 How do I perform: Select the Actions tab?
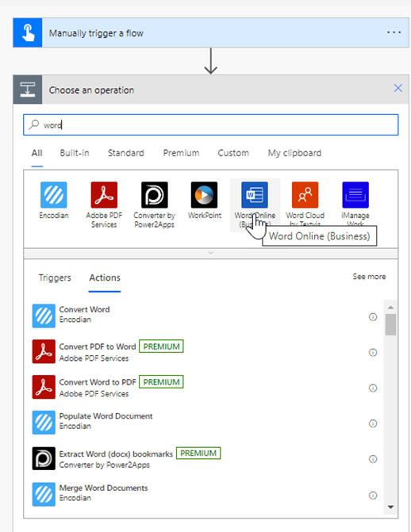(x=105, y=277)
